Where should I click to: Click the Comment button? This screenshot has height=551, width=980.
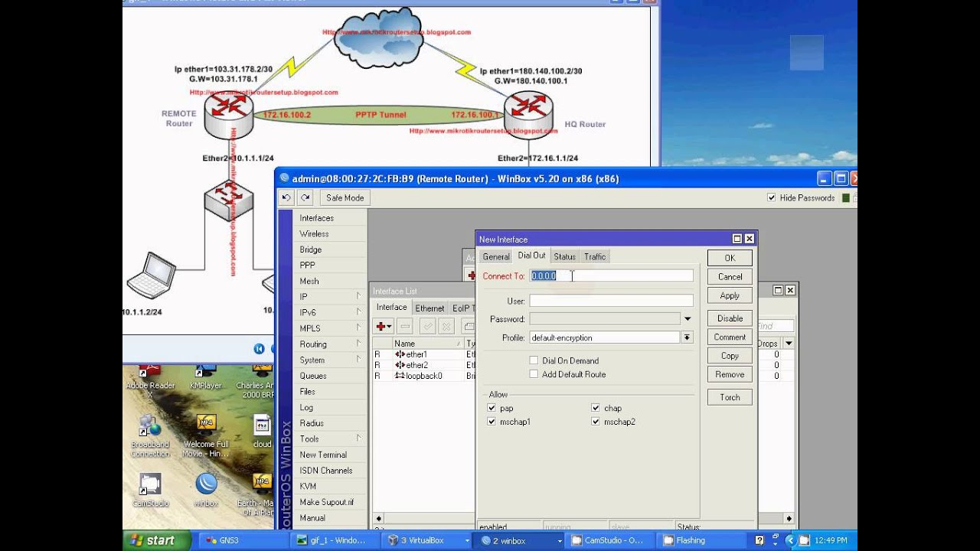pyautogui.click(x=730, y=337)
